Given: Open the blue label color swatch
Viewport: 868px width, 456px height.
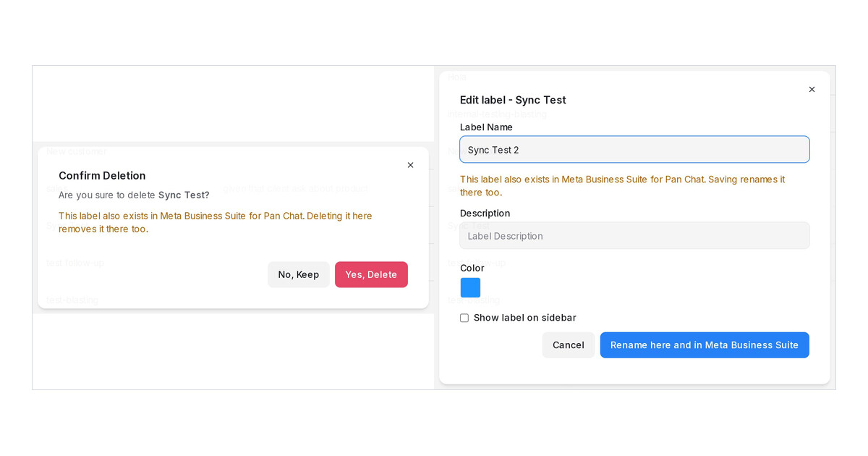Looking at the screenshot, I should [x=470, y=287].
